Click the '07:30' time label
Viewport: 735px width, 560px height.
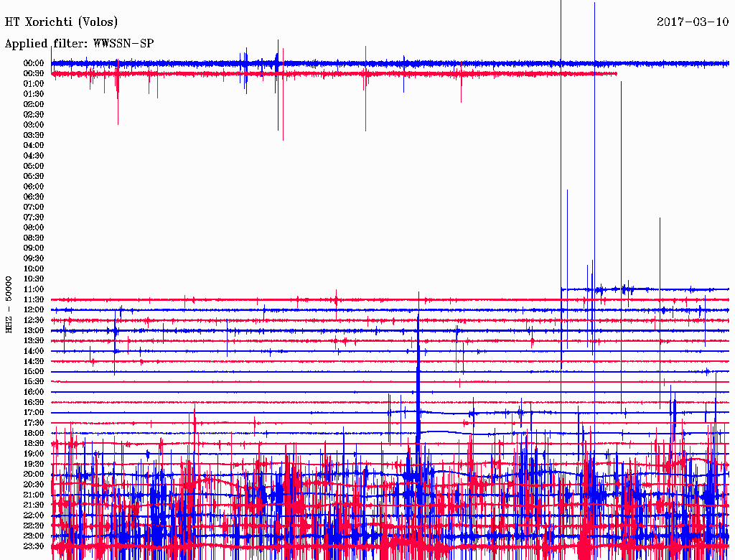[34, 217]
